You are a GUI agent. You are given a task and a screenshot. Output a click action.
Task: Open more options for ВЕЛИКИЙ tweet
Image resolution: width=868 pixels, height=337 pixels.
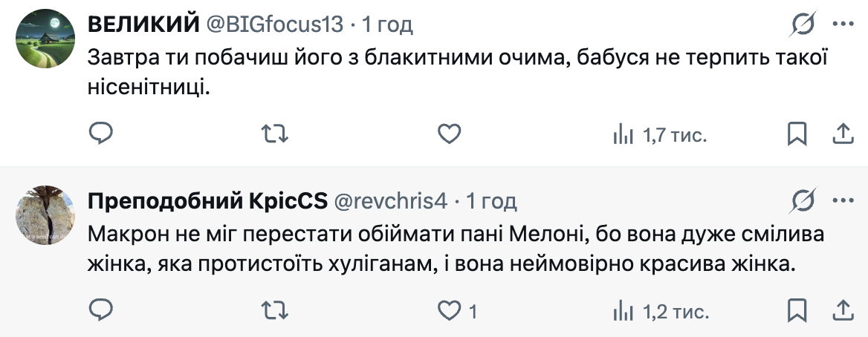842,24
